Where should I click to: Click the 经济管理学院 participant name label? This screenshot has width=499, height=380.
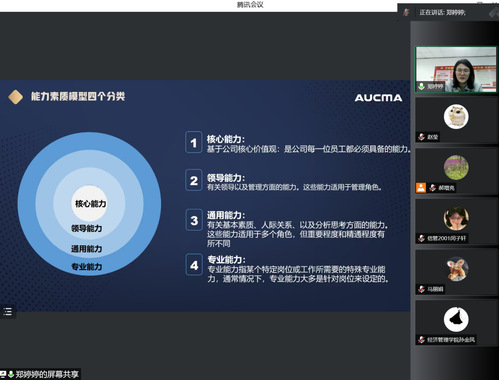pos(451,340)
